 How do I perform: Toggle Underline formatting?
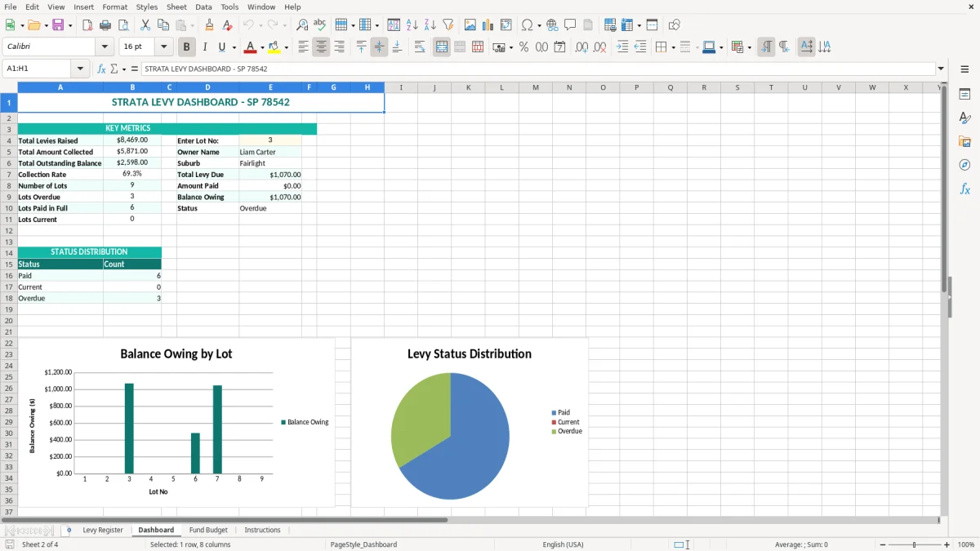pyautogui.click(x=222, y=47)
